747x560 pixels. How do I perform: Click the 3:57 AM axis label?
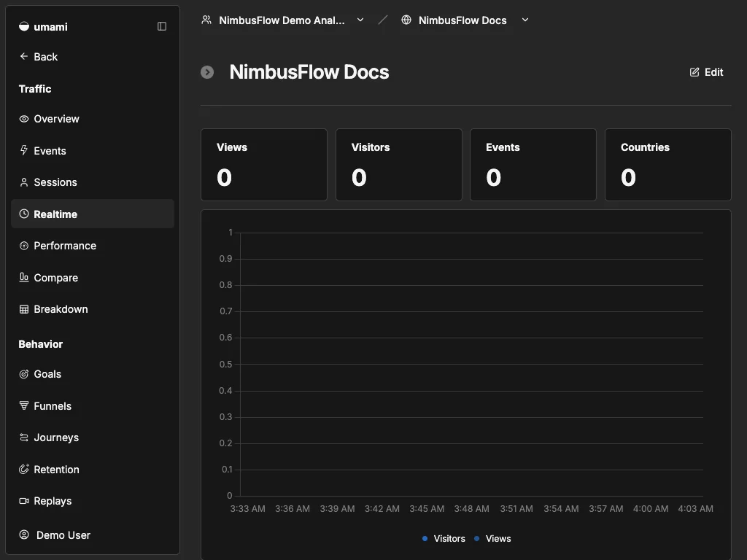click(x=606, y=508)
